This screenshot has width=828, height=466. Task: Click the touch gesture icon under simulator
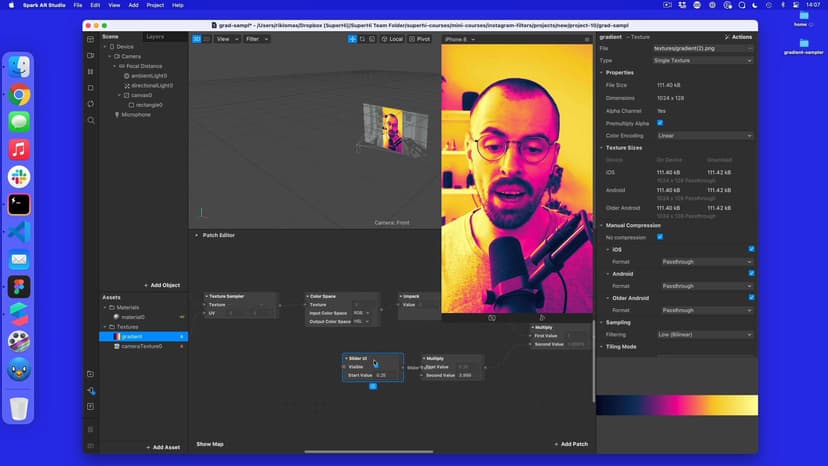click(542, 318)
